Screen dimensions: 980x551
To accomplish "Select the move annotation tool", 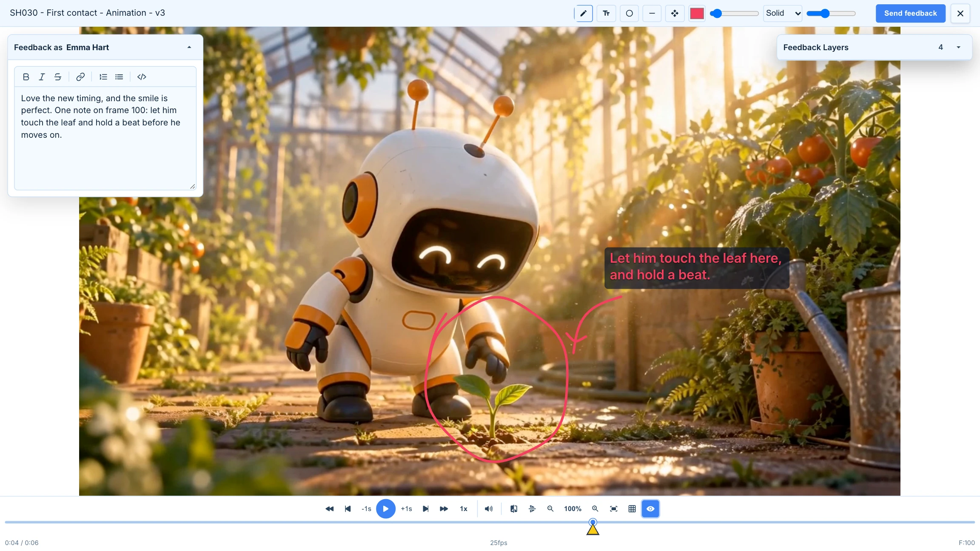I will pyautogui.click(x=675, y=13).
